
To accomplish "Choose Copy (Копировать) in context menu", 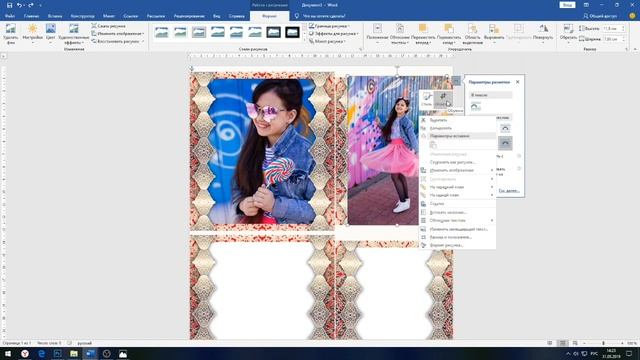I will (x=458, y=128).
